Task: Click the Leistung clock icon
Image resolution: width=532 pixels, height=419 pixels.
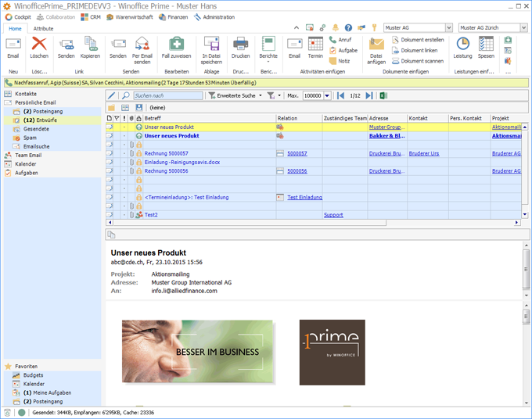Action: [463, 44]
